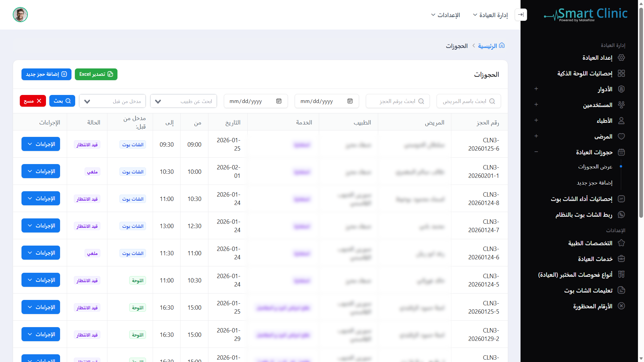
Task: Click the الأطباء doctor person icon
Action: pyautogui.click(x=621, y=121)
